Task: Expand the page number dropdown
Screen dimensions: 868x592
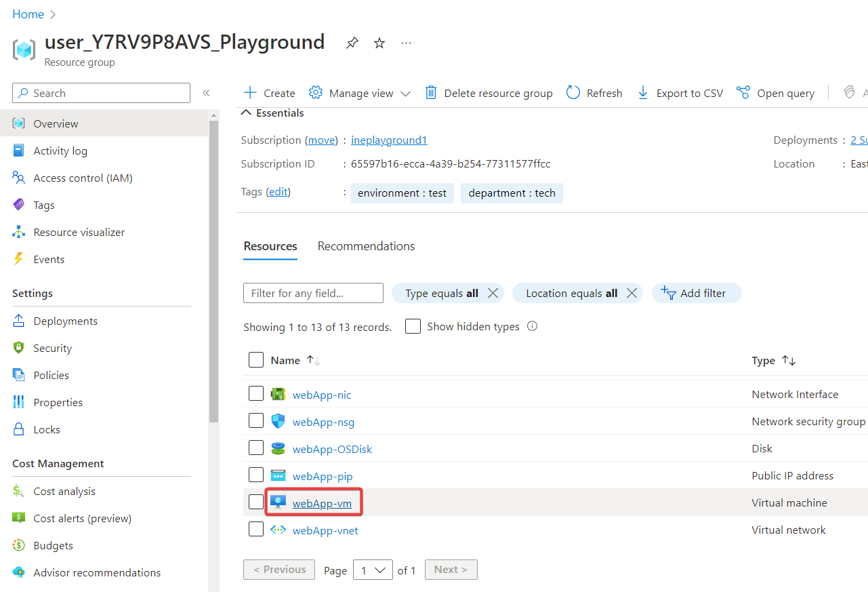Action: 373,570
